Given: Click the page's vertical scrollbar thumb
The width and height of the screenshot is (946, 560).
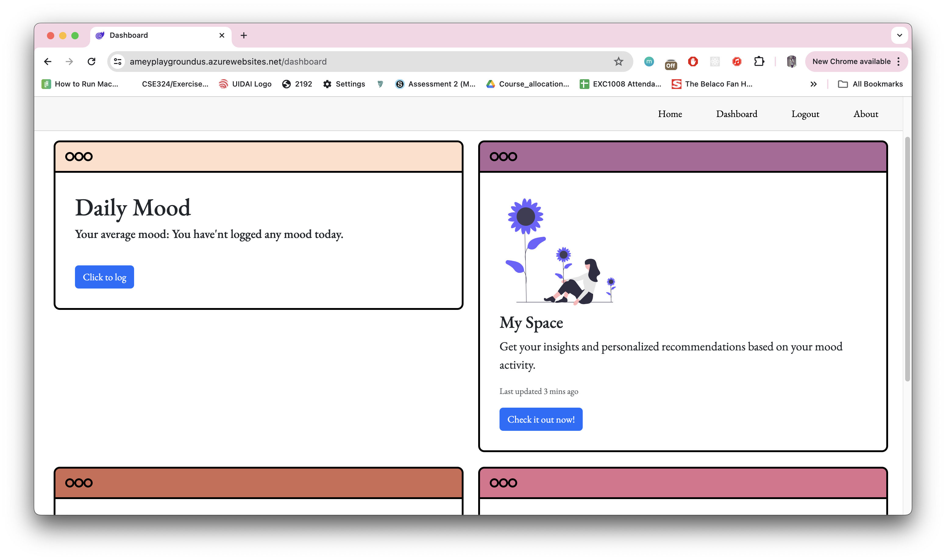Looking at the screenshot, I should tap(907, 260).
